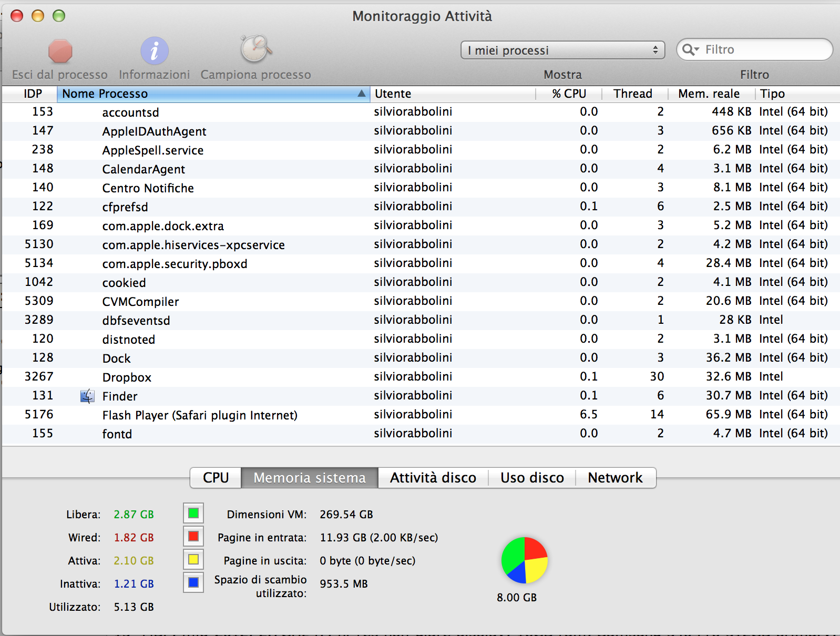Click the green Libera color swatch
This screenshot has width=840, height=636.
(193, 513)
